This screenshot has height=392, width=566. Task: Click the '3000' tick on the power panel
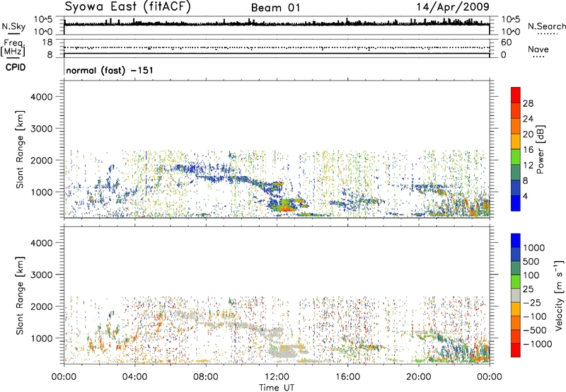coord(42,129)
